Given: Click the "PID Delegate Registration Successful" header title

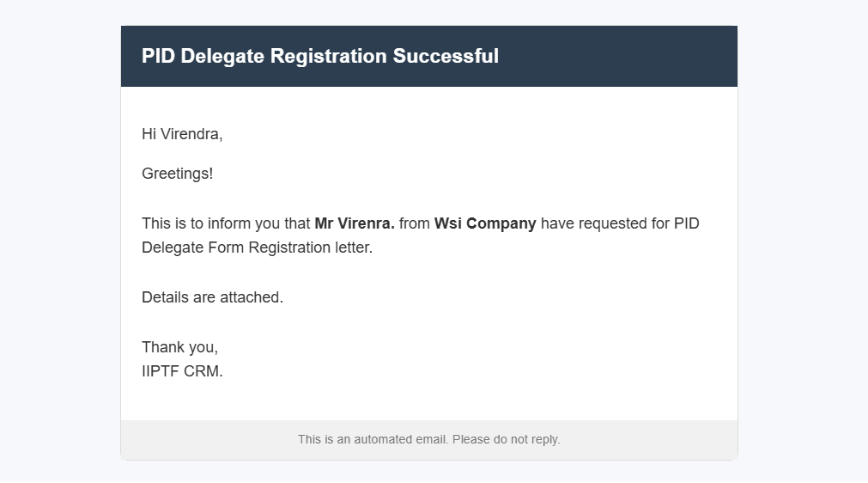Looking at the screenshot, I should [319, 57].
